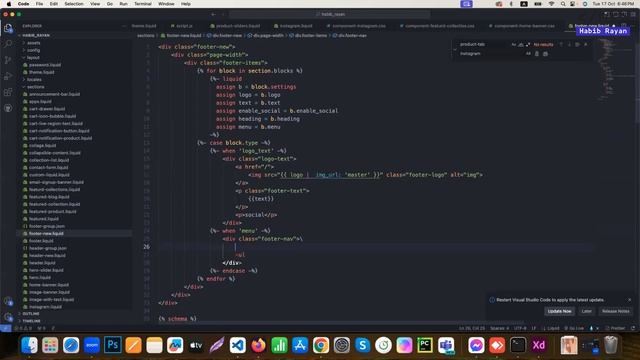The height and width of the screenshot is (360, 640).
Task: Expand the config folder
Action: (33, 50)
